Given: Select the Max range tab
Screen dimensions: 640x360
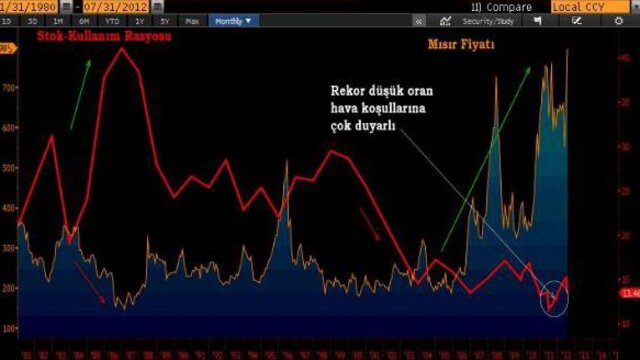Looking at the screenshot, I should [x=192, y=21].
